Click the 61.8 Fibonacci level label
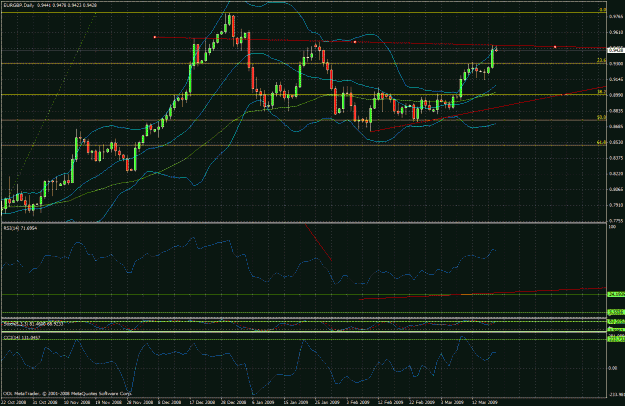 [601, 142]
